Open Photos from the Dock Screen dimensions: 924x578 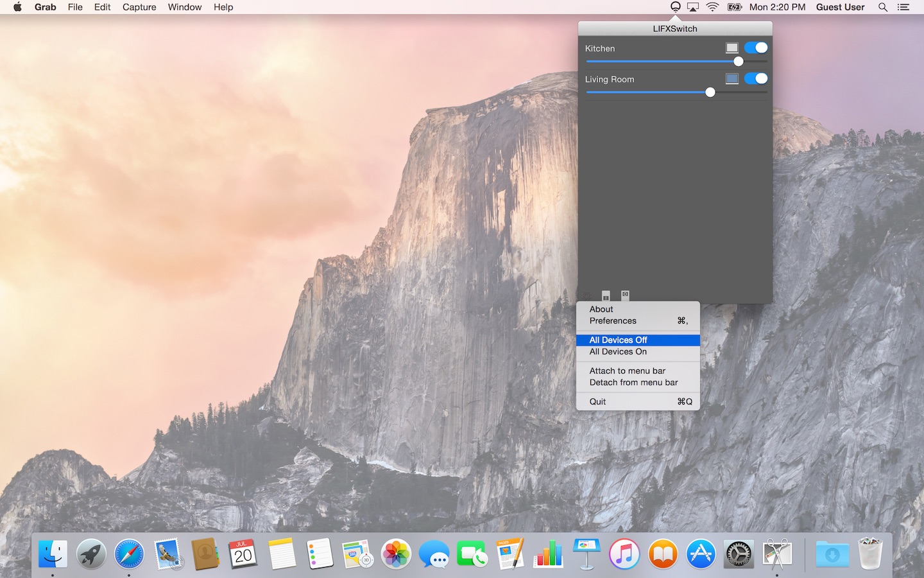pyautogui.click(x=396, y=554)
